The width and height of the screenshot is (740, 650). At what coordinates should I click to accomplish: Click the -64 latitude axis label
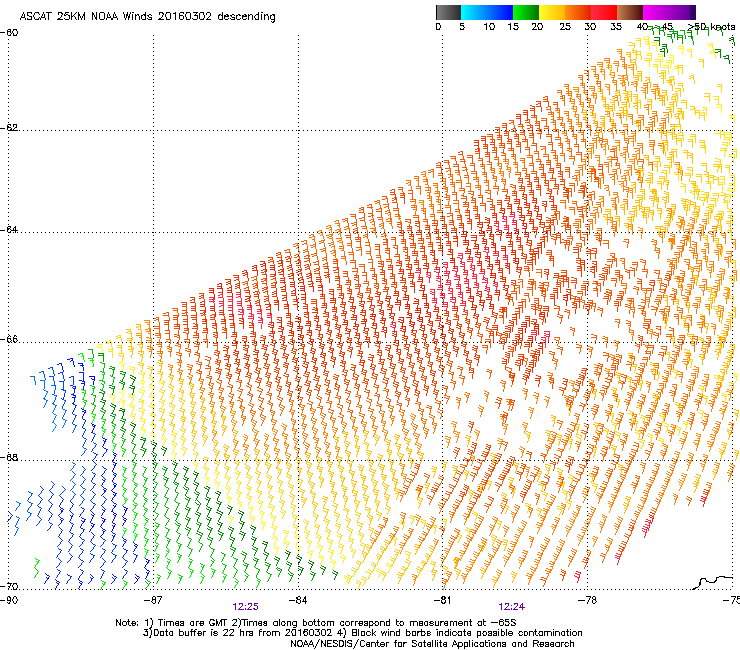point(10,230)
